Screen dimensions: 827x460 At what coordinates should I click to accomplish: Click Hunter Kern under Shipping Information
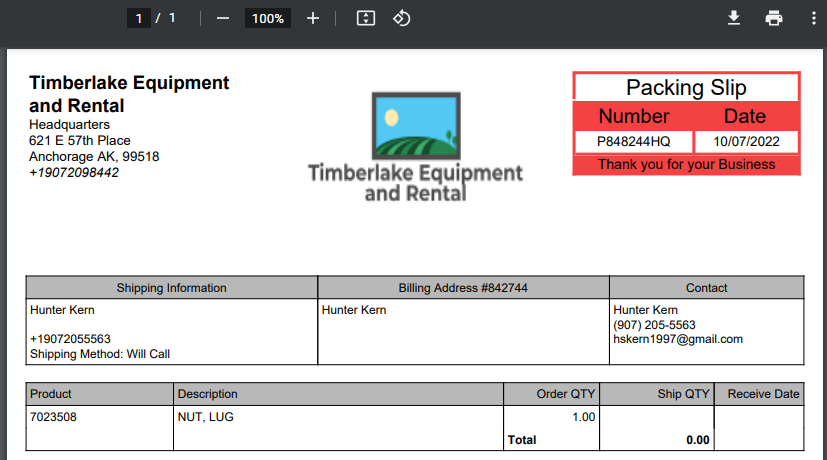point(62,310)
